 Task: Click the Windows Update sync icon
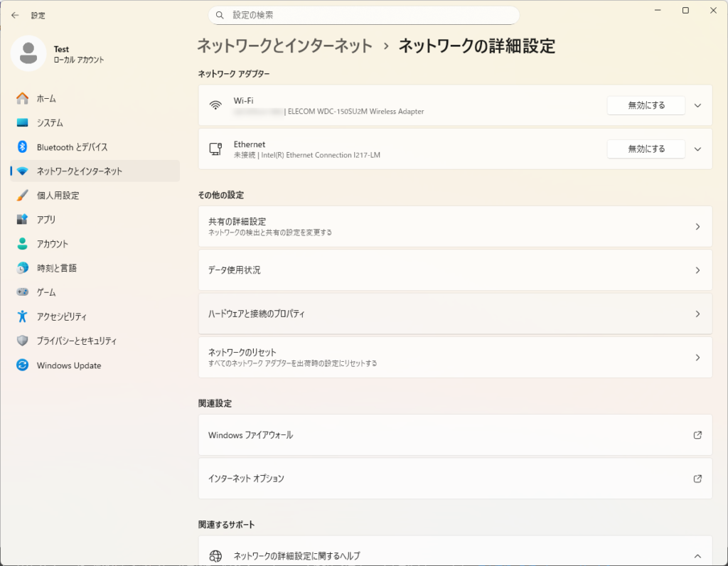[x=23, y=365]
